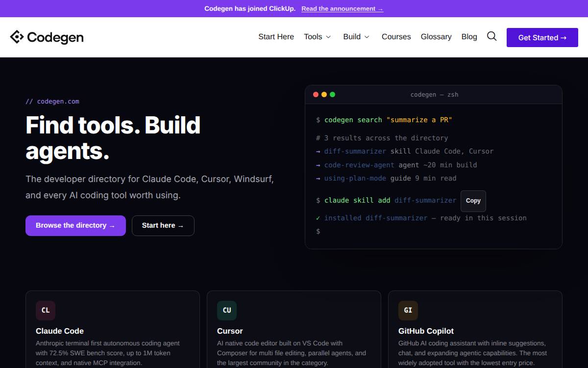Open the Claude Code card title
This screenshot has height=368, width=588.
pos(60,331)
